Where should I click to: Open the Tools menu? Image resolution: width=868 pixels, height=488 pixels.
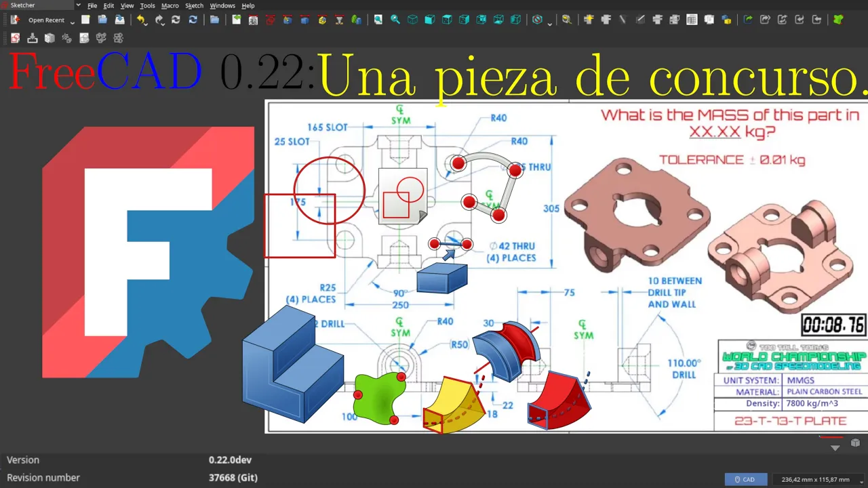tap(147, 5)
